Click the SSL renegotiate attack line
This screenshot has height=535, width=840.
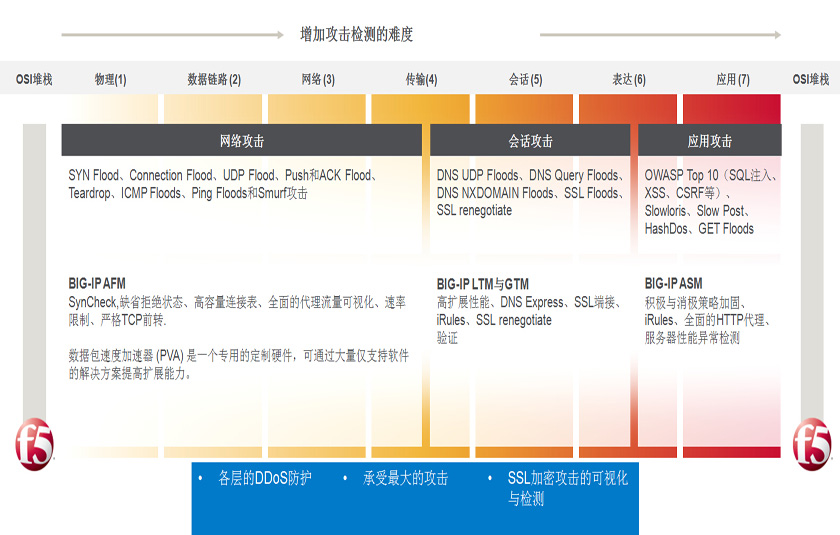click(x=474, y=210)
